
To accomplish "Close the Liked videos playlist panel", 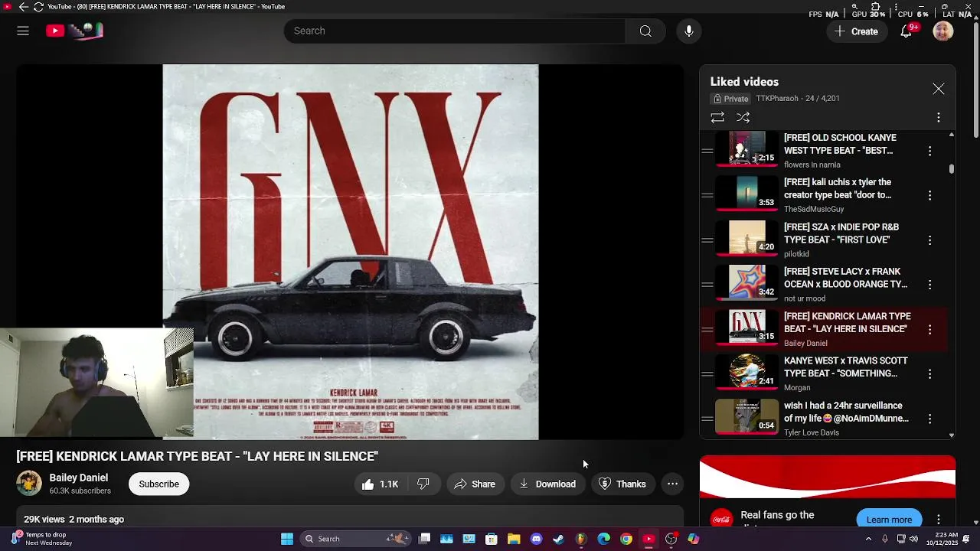I will (x=939, y=90).
